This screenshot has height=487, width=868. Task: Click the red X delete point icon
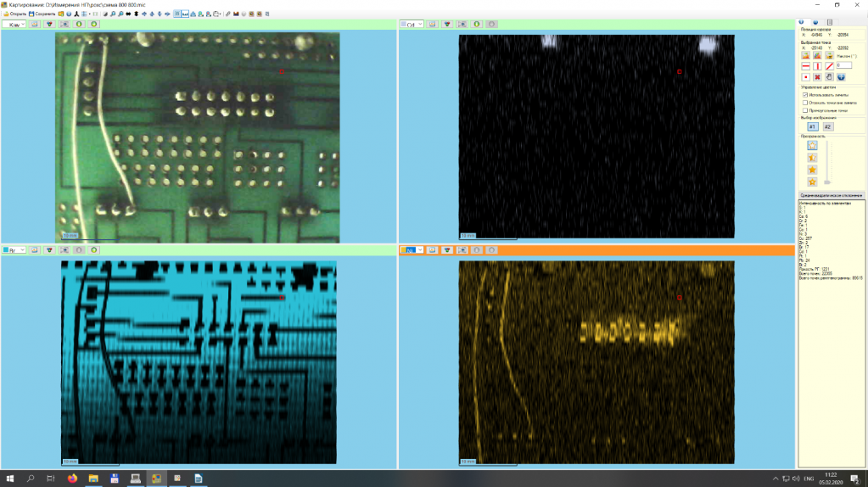point(817,76)
